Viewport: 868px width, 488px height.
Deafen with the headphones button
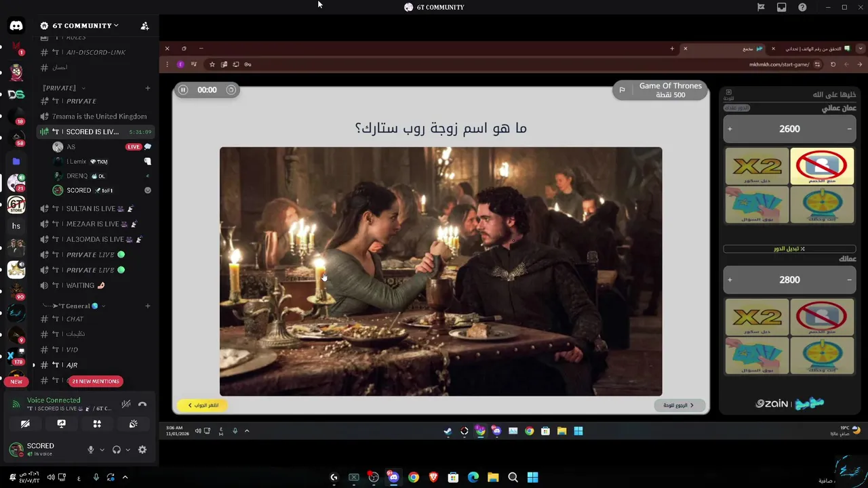pos(117,449)
